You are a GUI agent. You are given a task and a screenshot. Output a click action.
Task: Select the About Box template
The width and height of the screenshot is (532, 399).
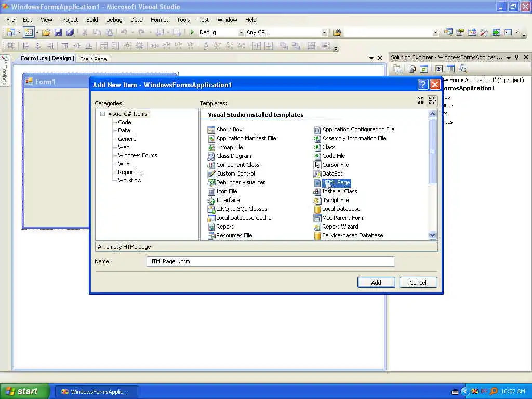225,129
